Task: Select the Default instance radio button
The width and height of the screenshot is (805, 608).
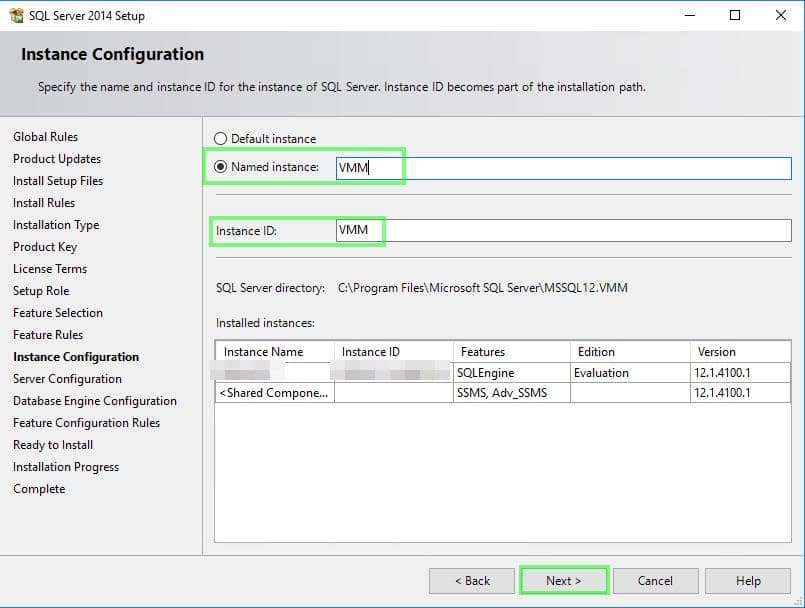Action: (x=220, y=139)
